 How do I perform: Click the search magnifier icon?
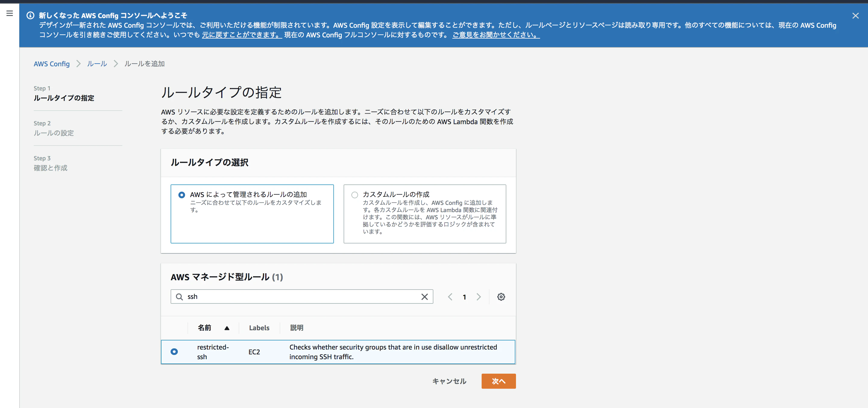tap(179, 297)
